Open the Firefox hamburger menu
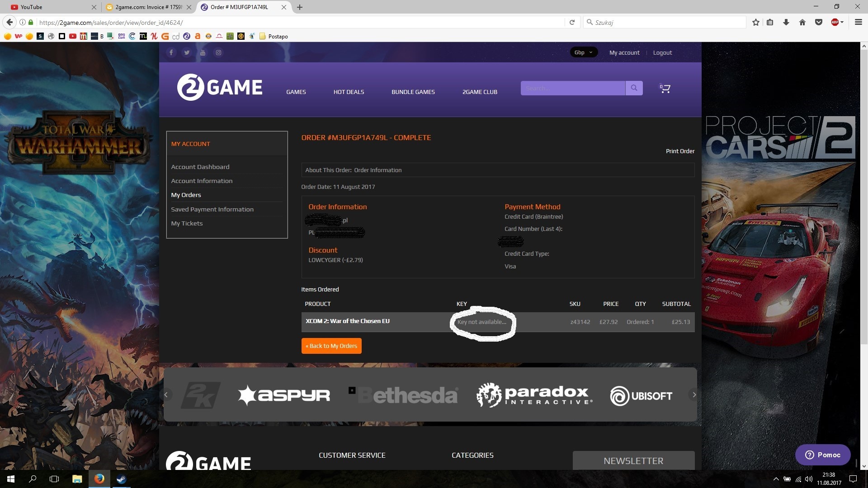The width and height of the screenshot is (868, 488). (858, 22)
